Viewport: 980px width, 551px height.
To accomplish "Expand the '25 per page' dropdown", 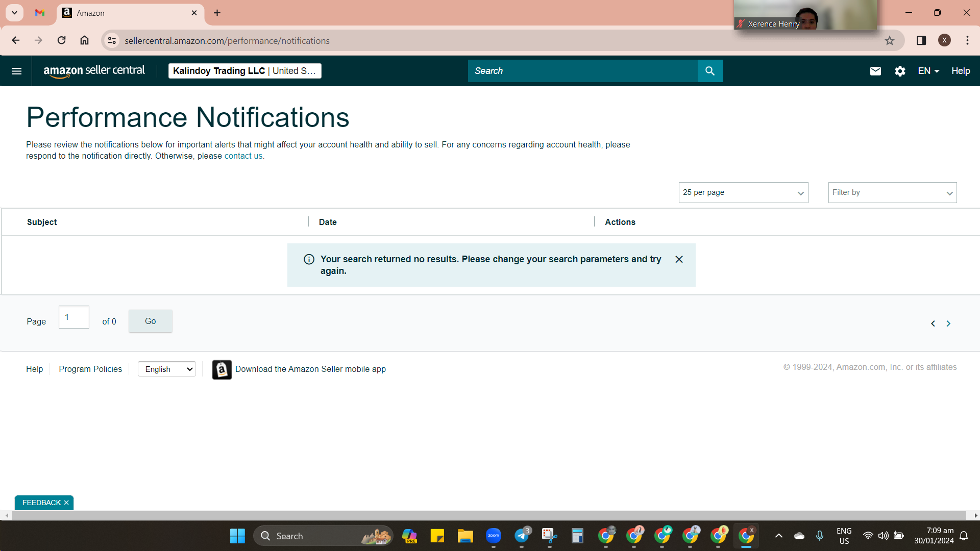I will coord(743,192).
